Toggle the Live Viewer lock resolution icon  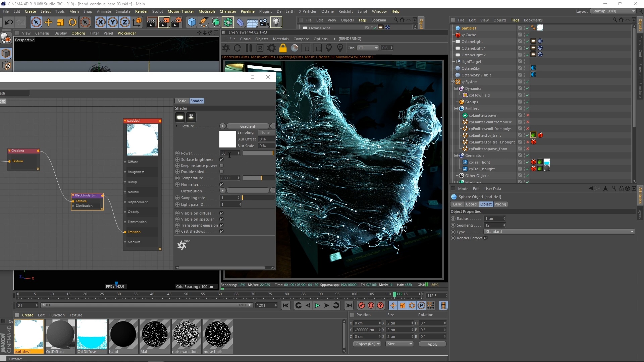pyautogui.click(x=283, y=48)
